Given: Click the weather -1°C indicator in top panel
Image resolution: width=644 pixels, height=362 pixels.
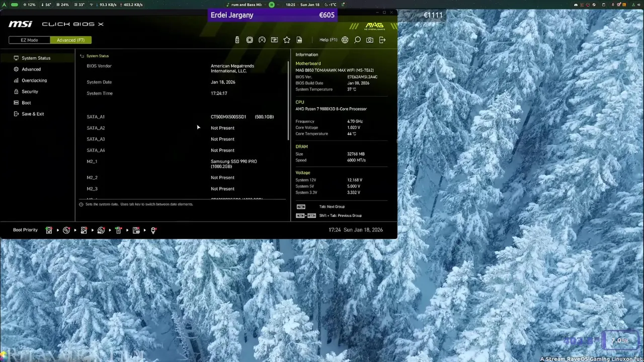Looking at the screenshot, I should tap(331, 5).
